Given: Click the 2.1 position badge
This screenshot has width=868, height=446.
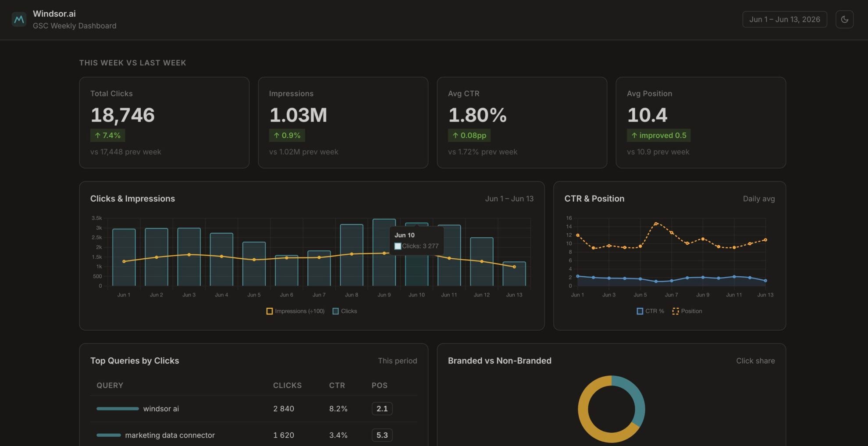Looking at the screenshot, I should (x=382, y=409).
